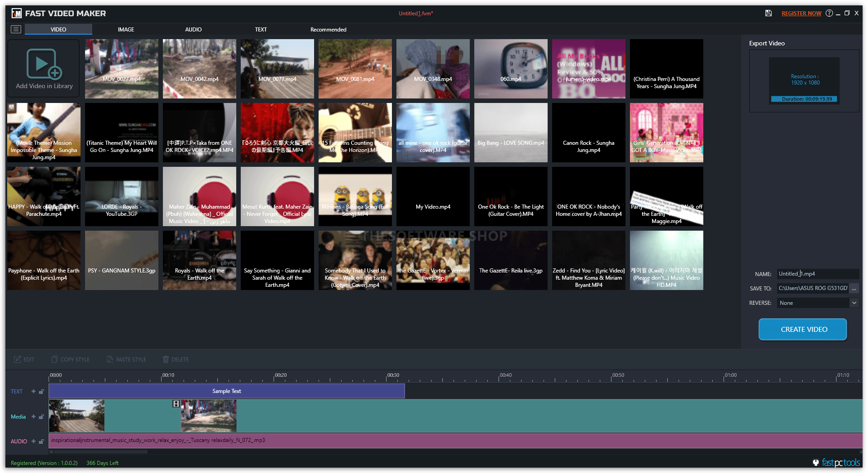Click the Paste Style clipboard icon
Image resolution: width=868 pixels, height=473 pixels.
pyautogui.click(x=110, y=359)
